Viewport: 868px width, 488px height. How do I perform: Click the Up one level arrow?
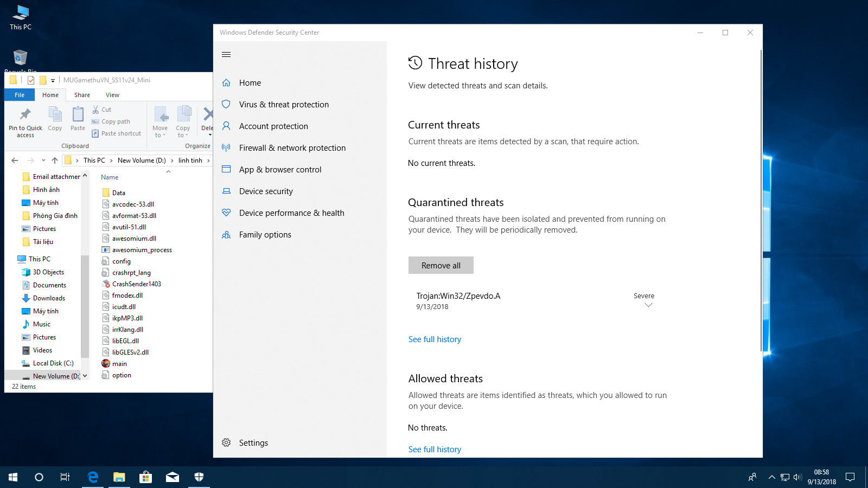click(x=55, y=160)
